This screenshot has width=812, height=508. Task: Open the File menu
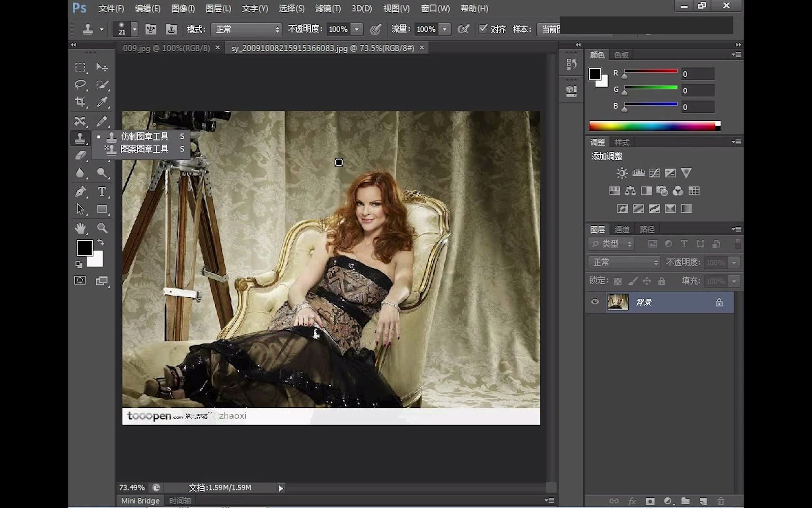click(111, 8)
